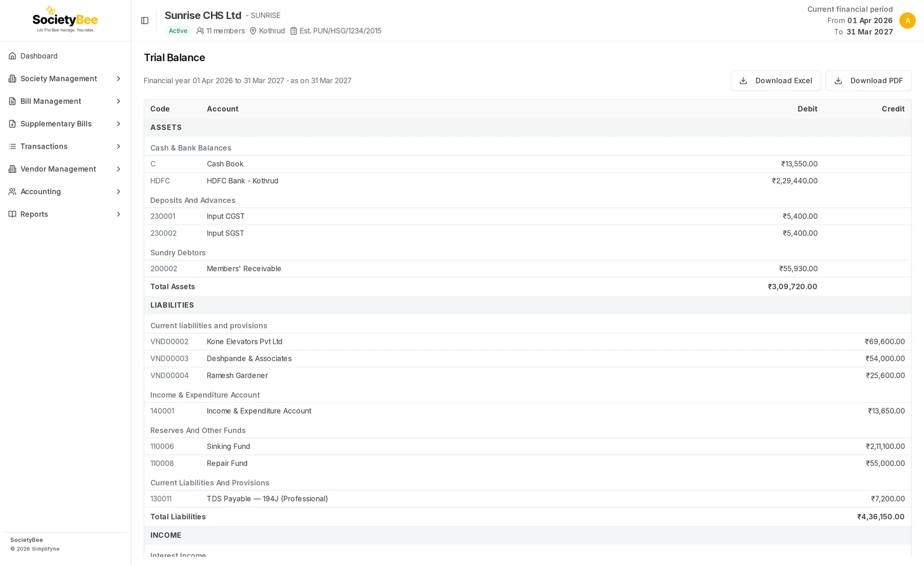The height and width of the screenshot is (565, 924).
Task: Click the Supplementary Bills file icon
Action: [12, 124]
